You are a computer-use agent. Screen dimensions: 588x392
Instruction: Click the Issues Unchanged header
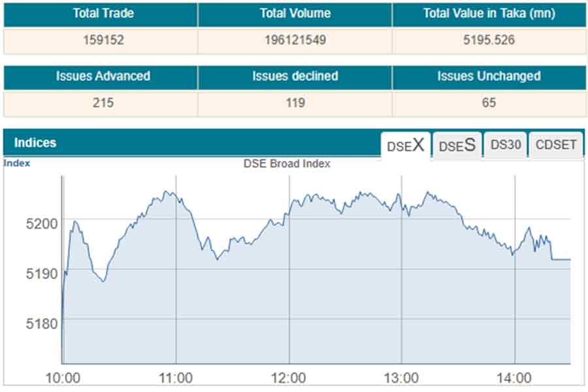coord(489,76)
